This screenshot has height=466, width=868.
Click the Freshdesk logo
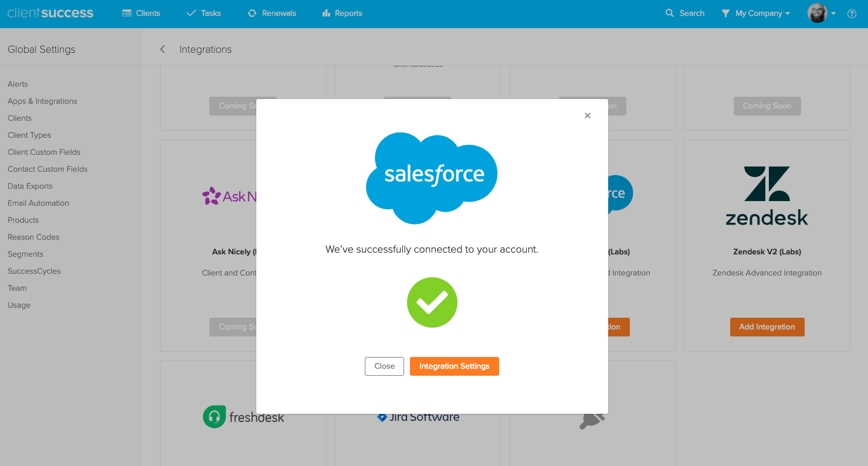(x=243, y=417)
